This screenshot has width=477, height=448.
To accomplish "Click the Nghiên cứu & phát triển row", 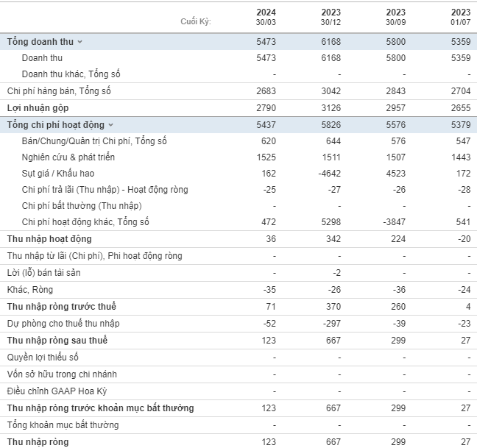I will (68, 157).
